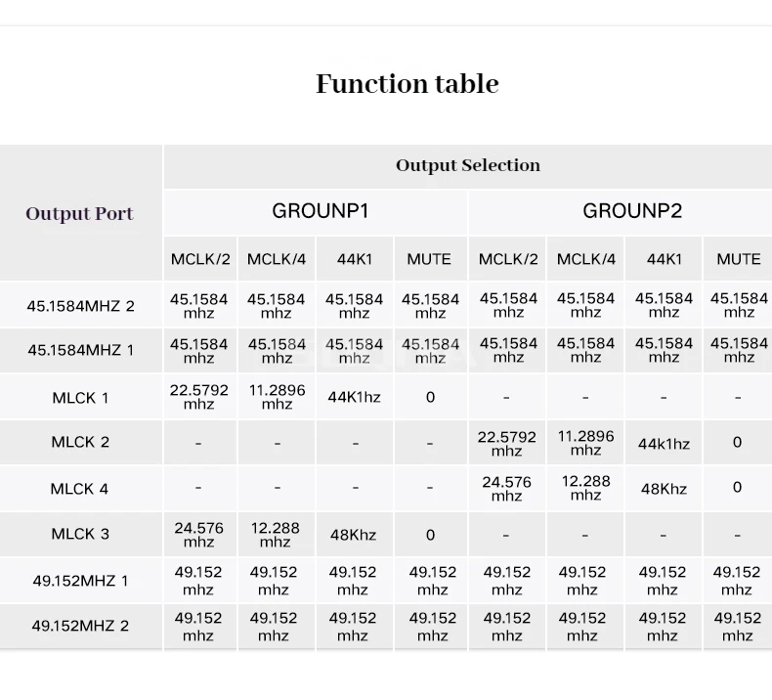Click the MLCK 2 row label
Viewport: 772px width, 700px height.
coord(80,442)
